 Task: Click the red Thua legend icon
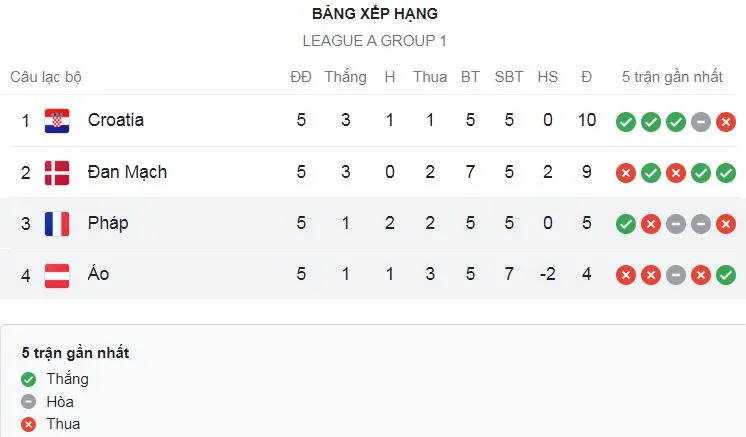click(x=29, y=425)
